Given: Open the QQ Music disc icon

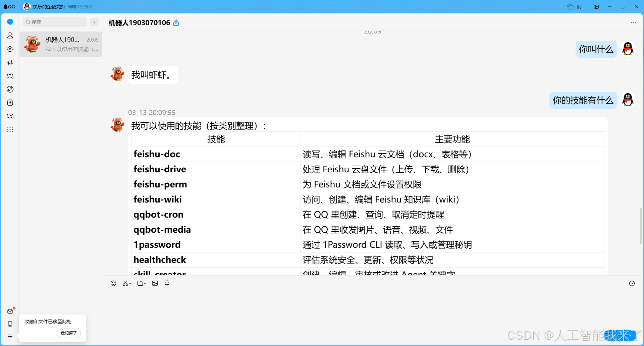Looking at the screenshot, I should [10, 89].
